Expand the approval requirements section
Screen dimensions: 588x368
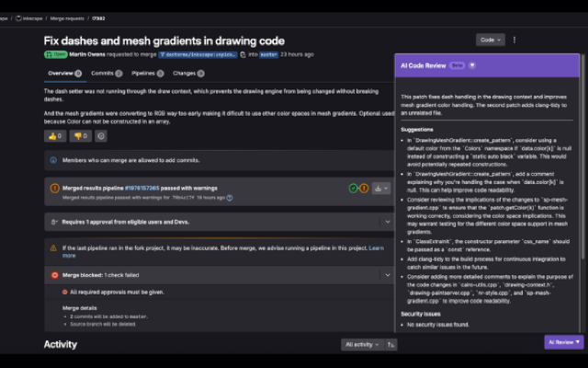pyautogui.click(x=387, y=222)
